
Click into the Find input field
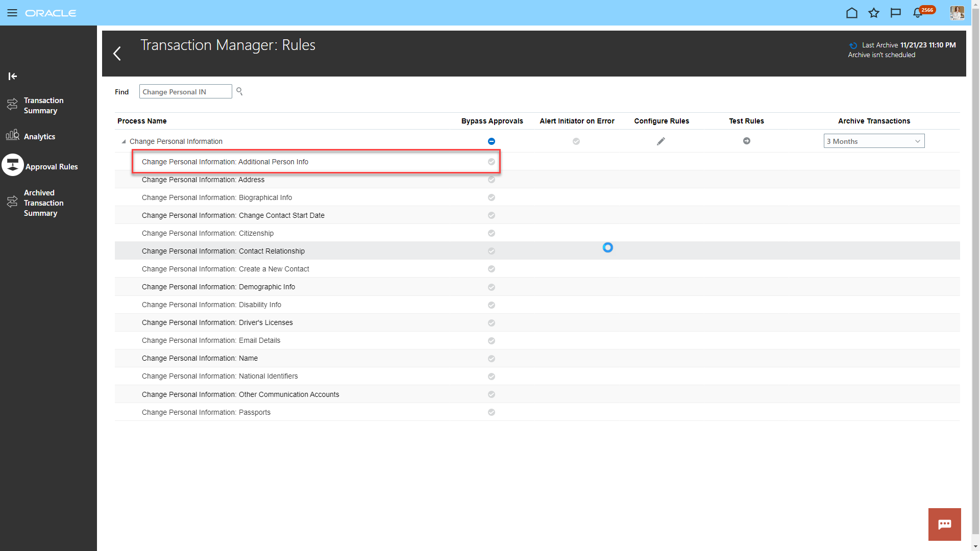point(185,92)
